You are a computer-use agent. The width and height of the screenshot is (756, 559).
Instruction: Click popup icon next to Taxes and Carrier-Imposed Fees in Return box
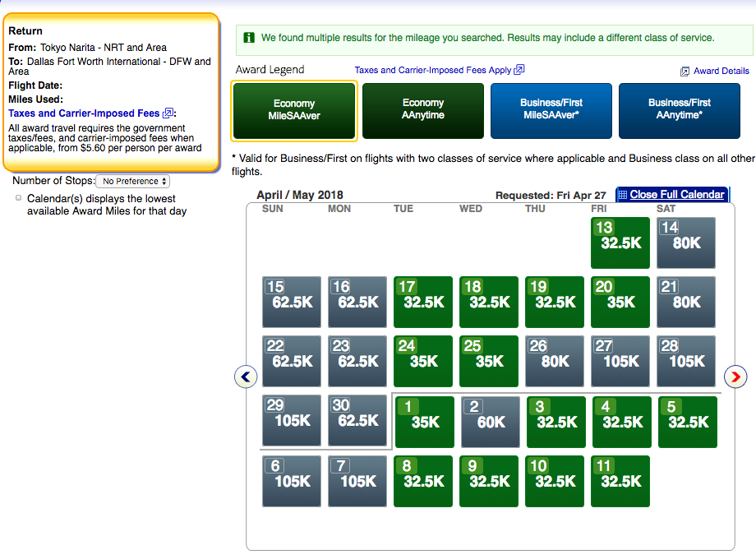click(x=168, y=113)
